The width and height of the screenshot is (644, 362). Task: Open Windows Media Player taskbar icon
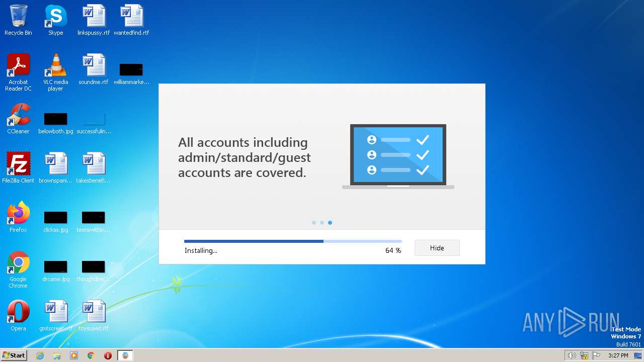click(74, 355)
